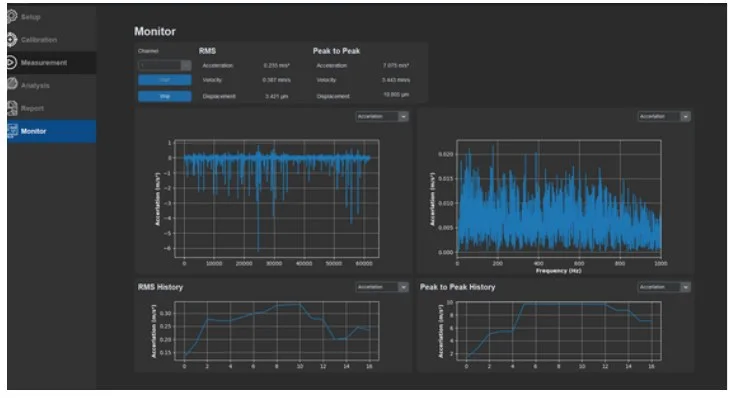
Task: Click the Velocity row under RMS
Action: click(246, 80)
